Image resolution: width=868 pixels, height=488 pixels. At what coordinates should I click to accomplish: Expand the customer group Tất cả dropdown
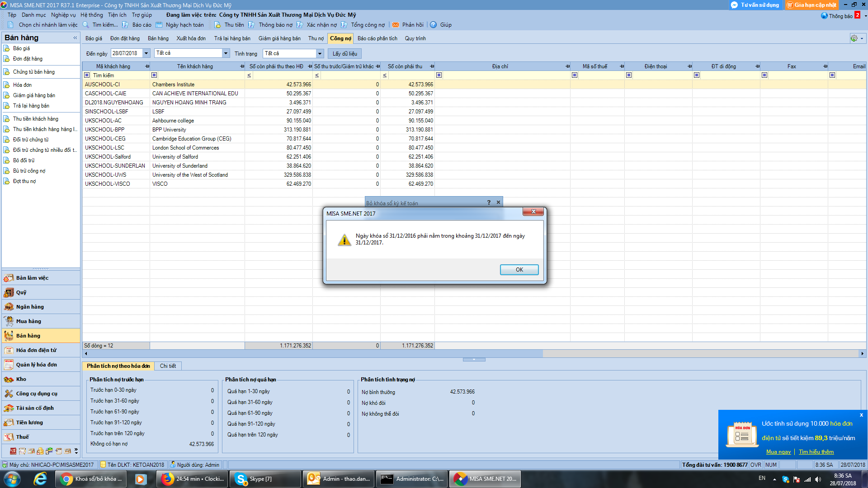(x=226, y=53)
